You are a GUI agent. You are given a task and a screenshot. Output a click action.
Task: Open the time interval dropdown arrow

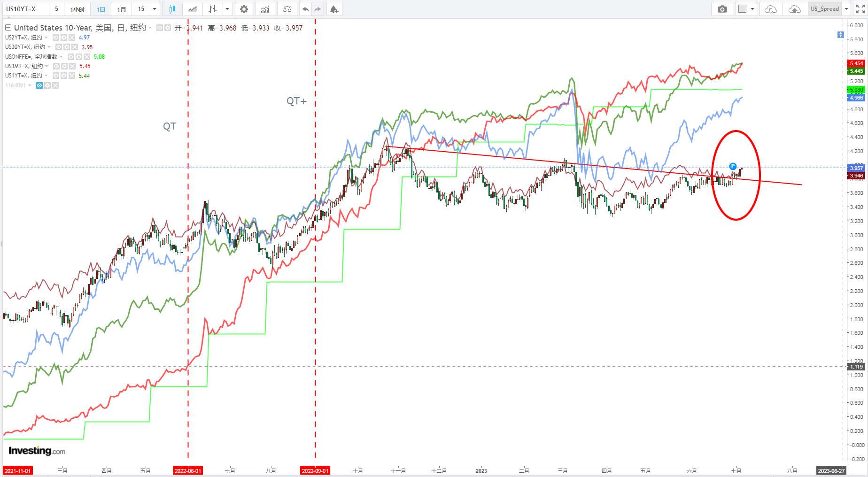[x=155, y=9]
